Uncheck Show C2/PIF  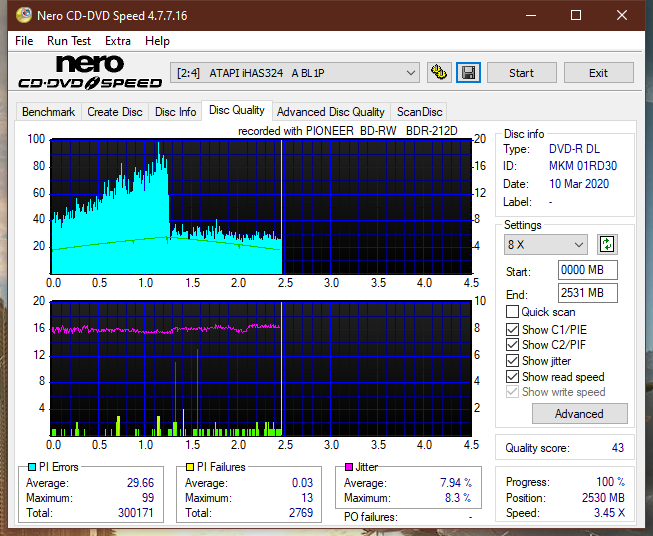pyautogui.click(x=512, y=345)
